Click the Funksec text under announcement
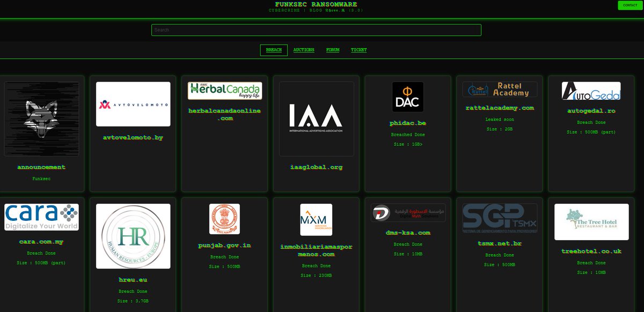This screenshot has width=644, height=312. click(41, 179)
